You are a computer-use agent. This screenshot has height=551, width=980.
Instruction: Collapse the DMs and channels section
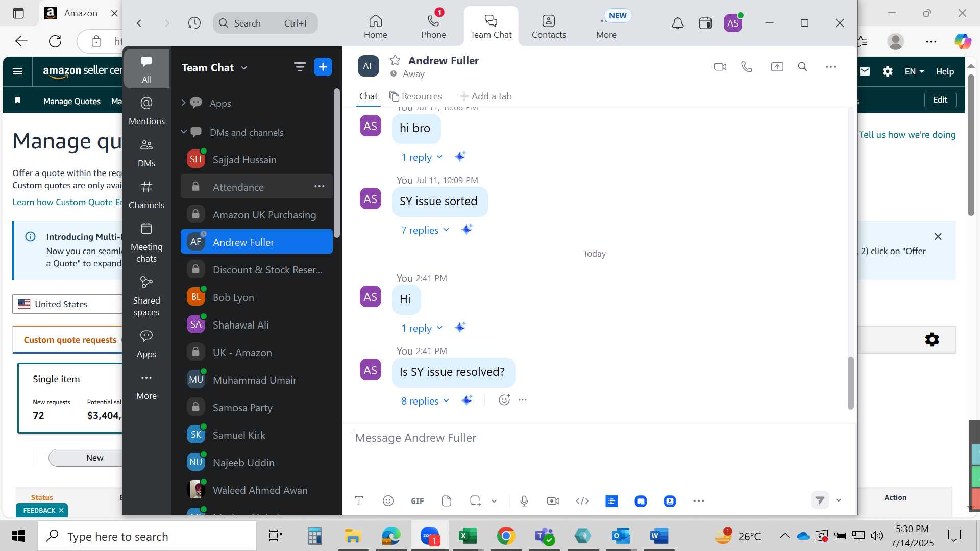tap(183, 132)
